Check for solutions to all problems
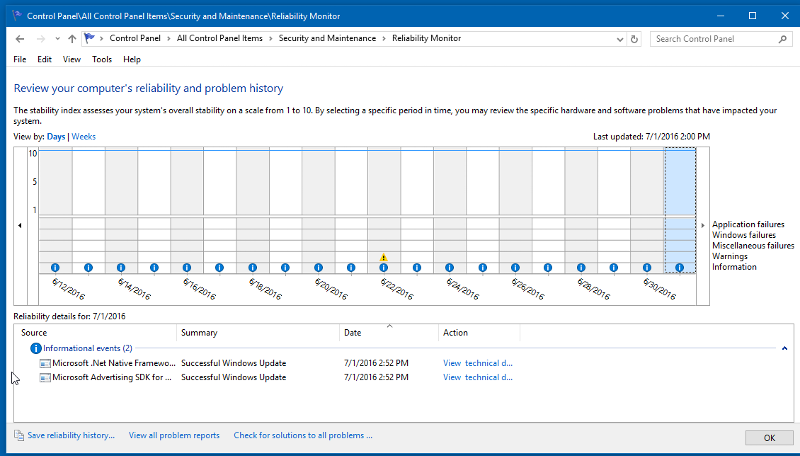 coord(303,435)
